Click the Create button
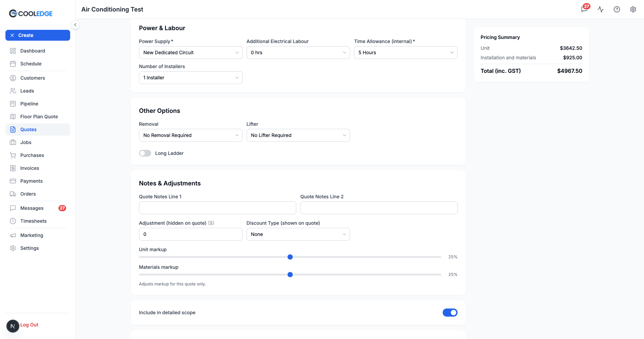 tap(38, 35)
